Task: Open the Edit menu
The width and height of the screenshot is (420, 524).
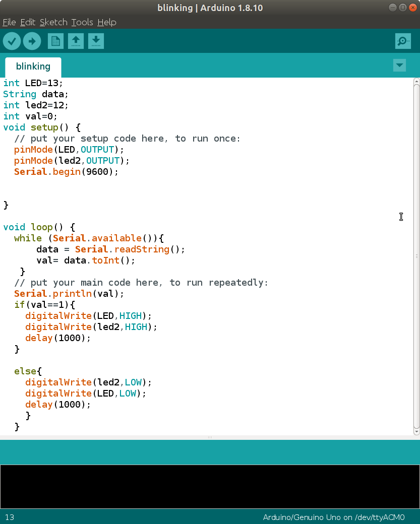Action: click(28, 22)
